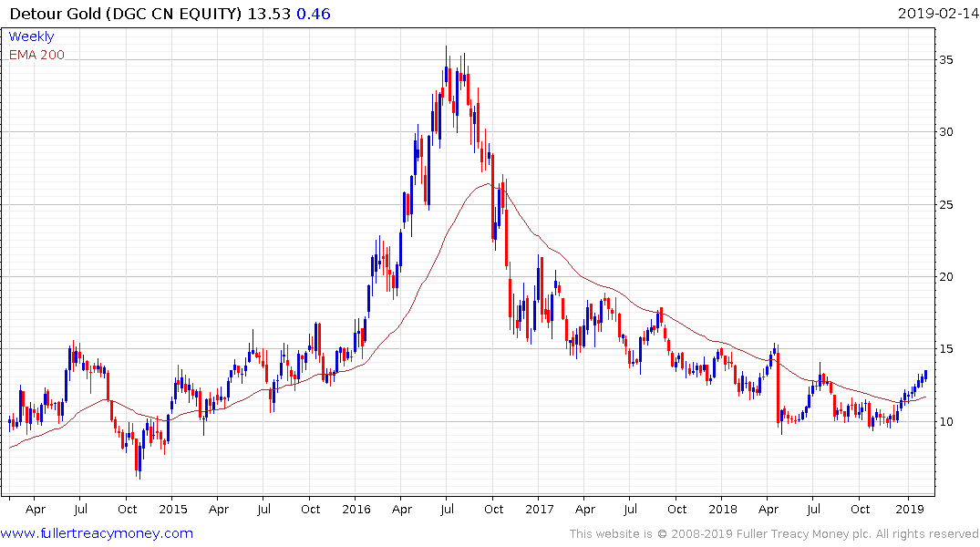The image size is (980, 547).
Task: Click the 2019-02-14 date label
Action: coord(937,14)
